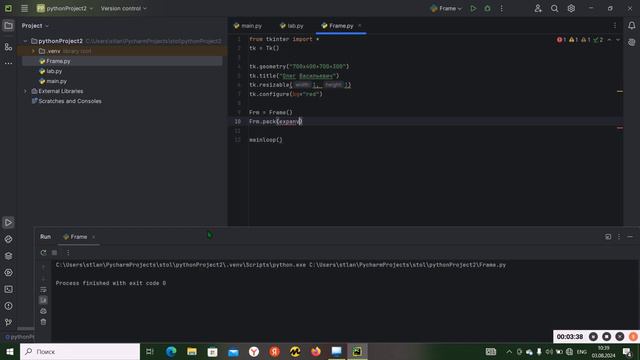Expand External Libraries node
The height and width of the screenshot is (360, 640).
26,91
